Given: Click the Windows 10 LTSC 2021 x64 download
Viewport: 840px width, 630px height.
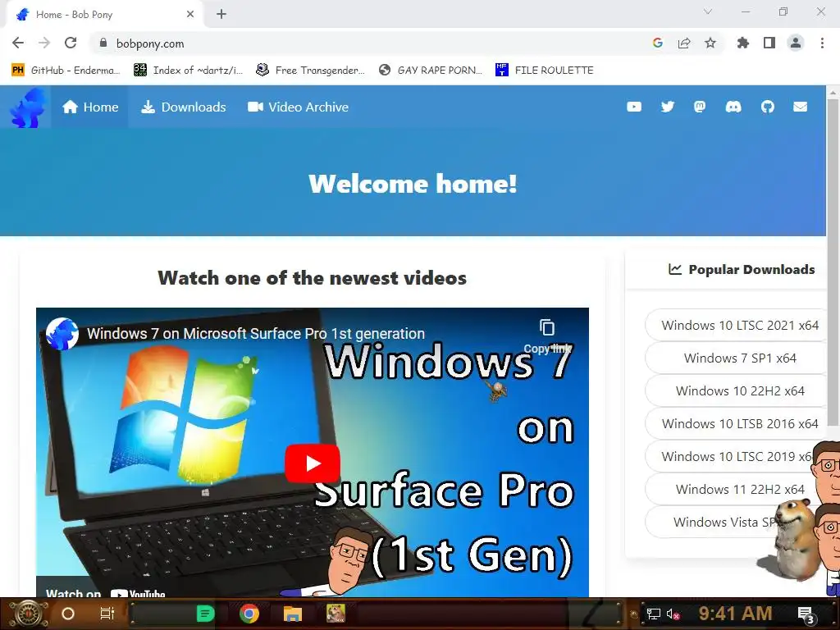Looking at the screenshot, I should coord(740,325).
